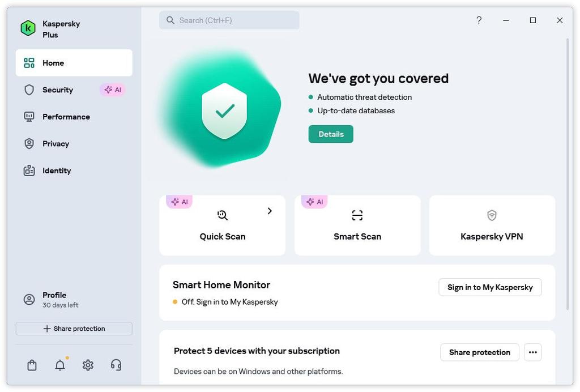Click "Protect 5 devices with your subscription"
The width and height of the screenshot is (580, 392).
(257, 351)
